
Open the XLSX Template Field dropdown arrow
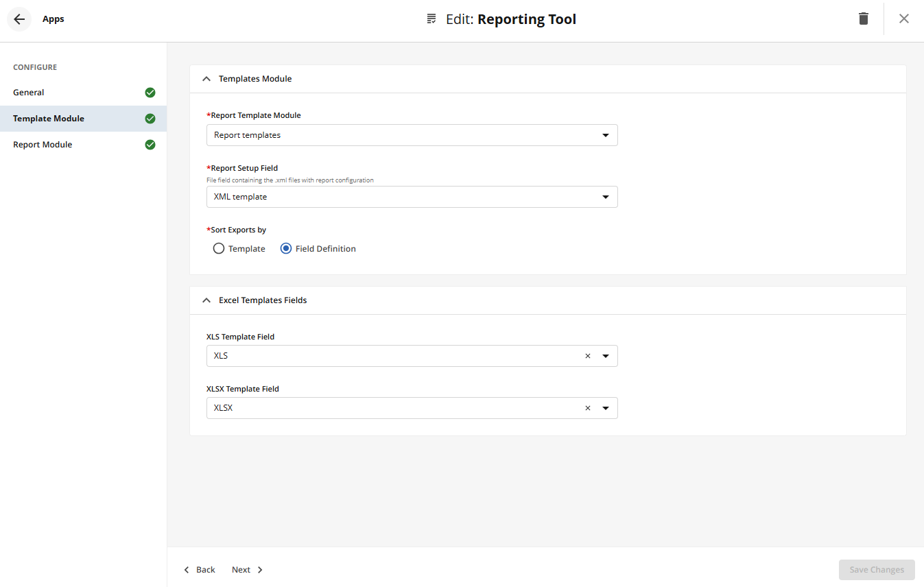pyautogui.click(x=606, y=408)
